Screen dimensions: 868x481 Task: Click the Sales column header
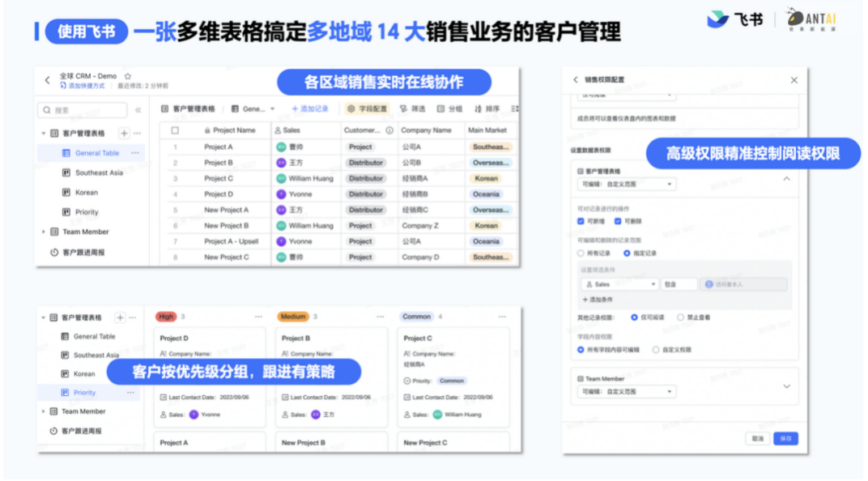pyautogui.click(x=287, y=130)
